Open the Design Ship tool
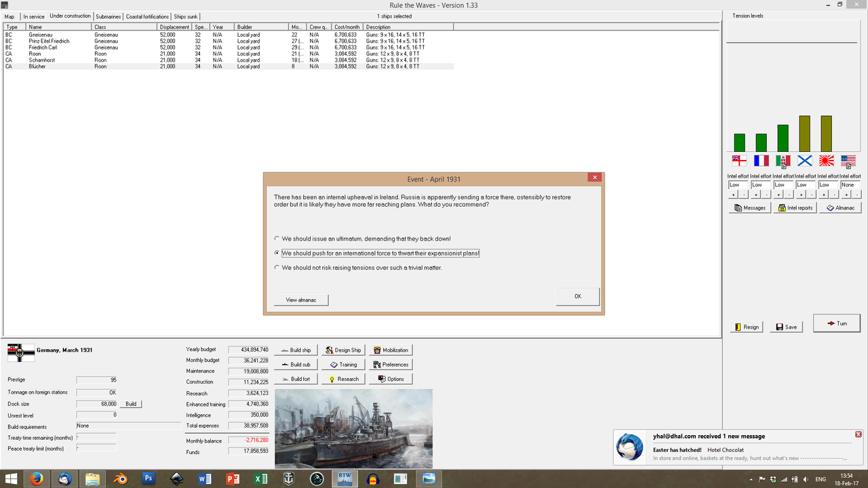 (342, 350)
